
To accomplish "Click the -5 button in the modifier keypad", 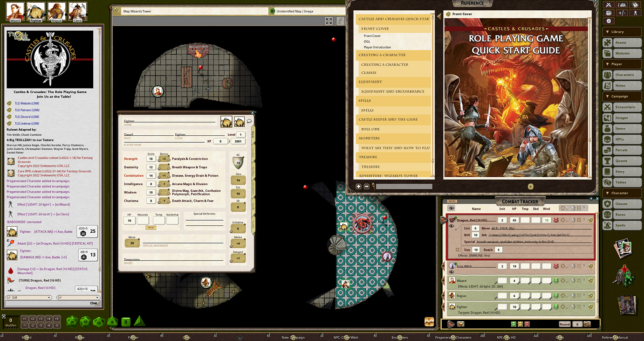I will click(57, 325).
